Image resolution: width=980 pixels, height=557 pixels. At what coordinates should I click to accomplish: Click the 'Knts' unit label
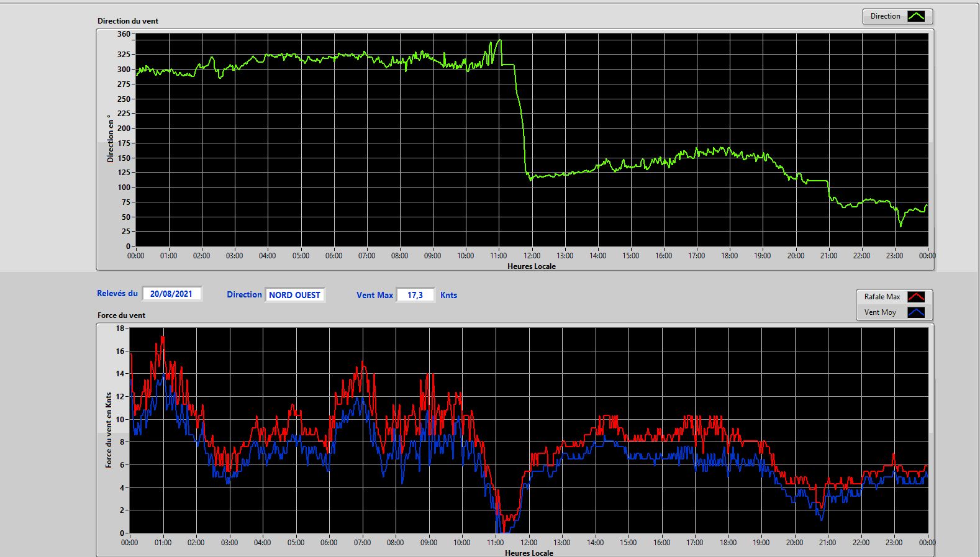[448, 295]
